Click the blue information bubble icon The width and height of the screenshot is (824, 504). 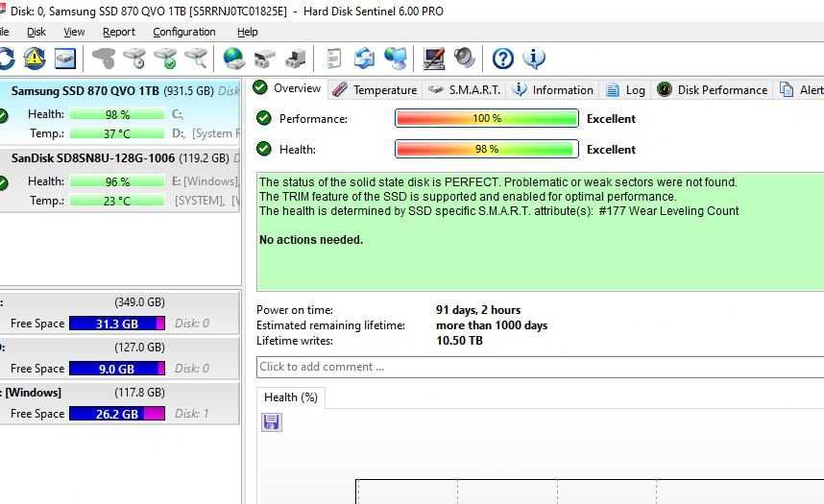pyautogui.click(x=534, y=59)
